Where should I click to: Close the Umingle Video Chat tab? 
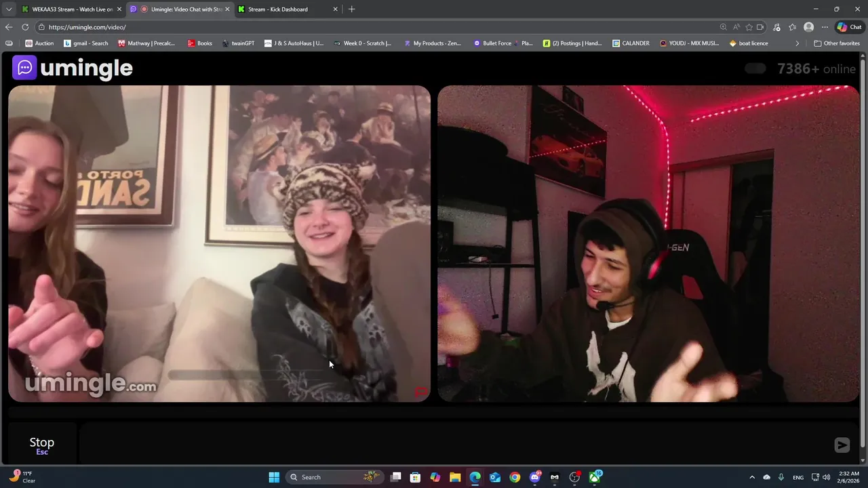[227, 9]
